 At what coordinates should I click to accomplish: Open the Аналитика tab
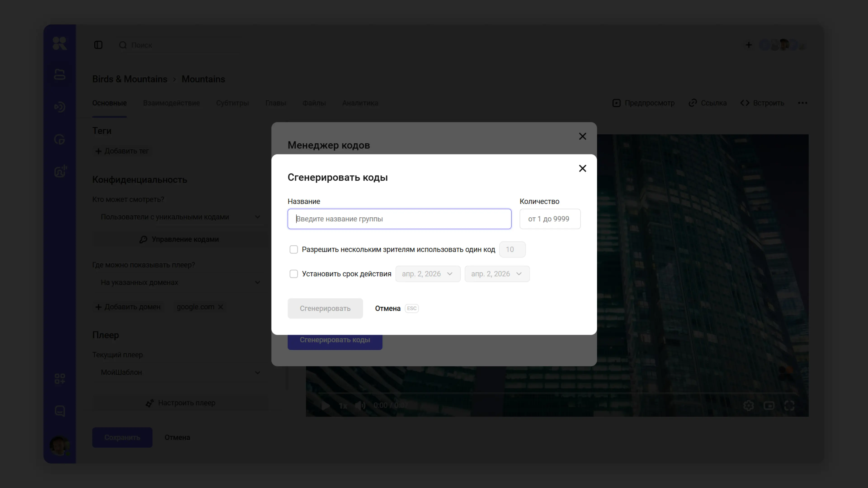360,103
